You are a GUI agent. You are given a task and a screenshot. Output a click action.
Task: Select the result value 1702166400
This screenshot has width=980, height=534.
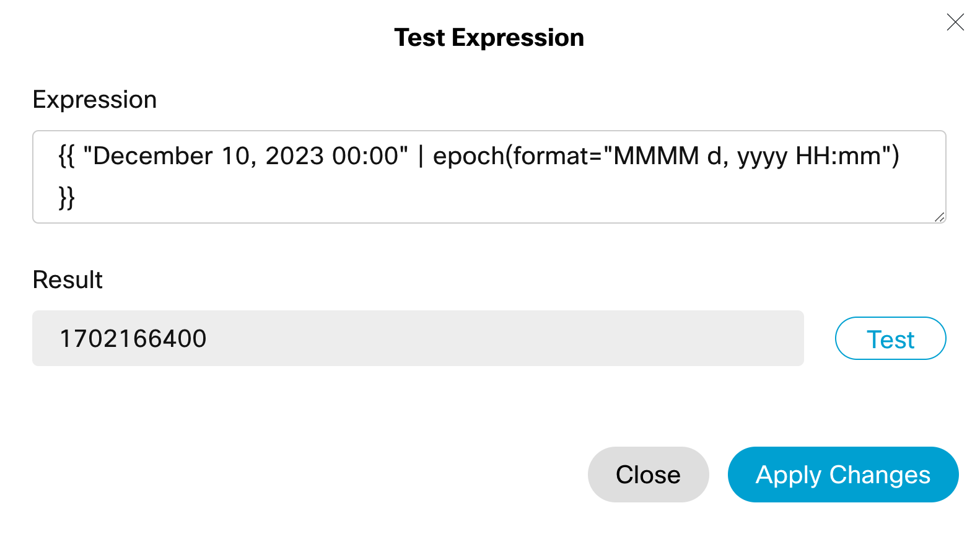[x=133, y=339]
